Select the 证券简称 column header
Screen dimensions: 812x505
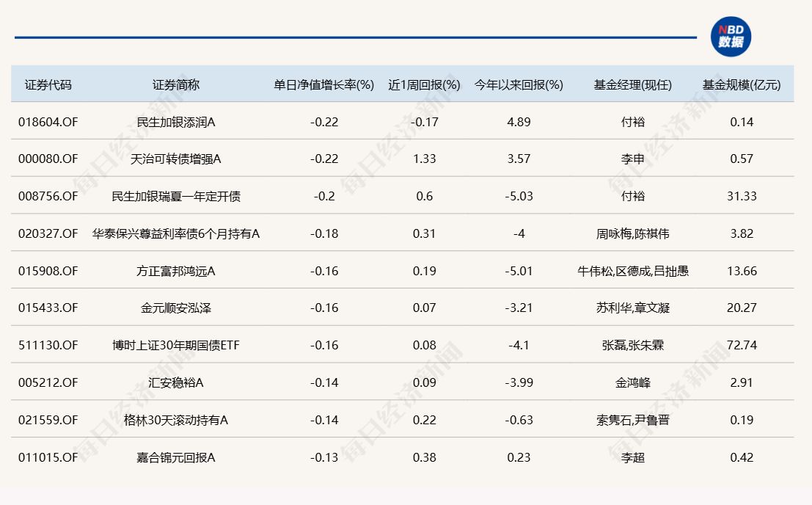click(x=176, y=84)
